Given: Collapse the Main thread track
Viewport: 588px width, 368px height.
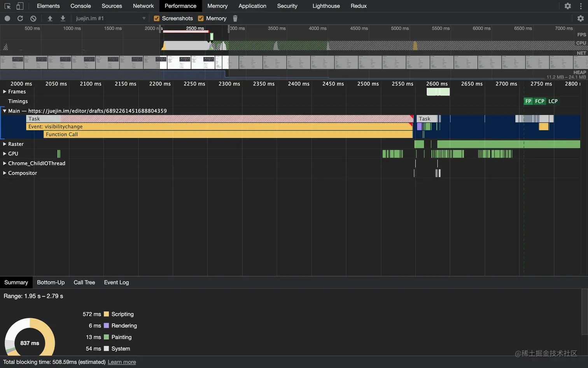Looking at the screenshot, I should click(x=5, y=111).
